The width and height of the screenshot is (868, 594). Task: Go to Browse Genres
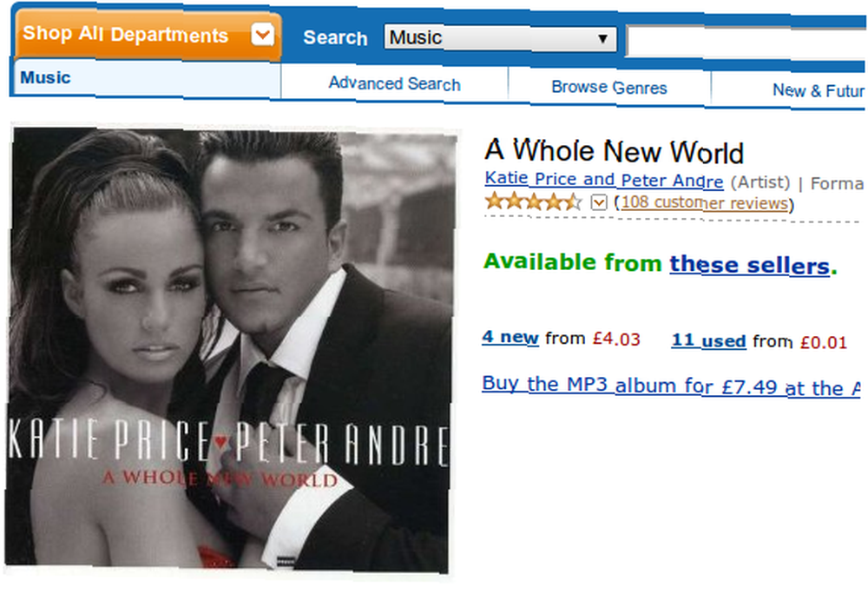click(609, 88)
